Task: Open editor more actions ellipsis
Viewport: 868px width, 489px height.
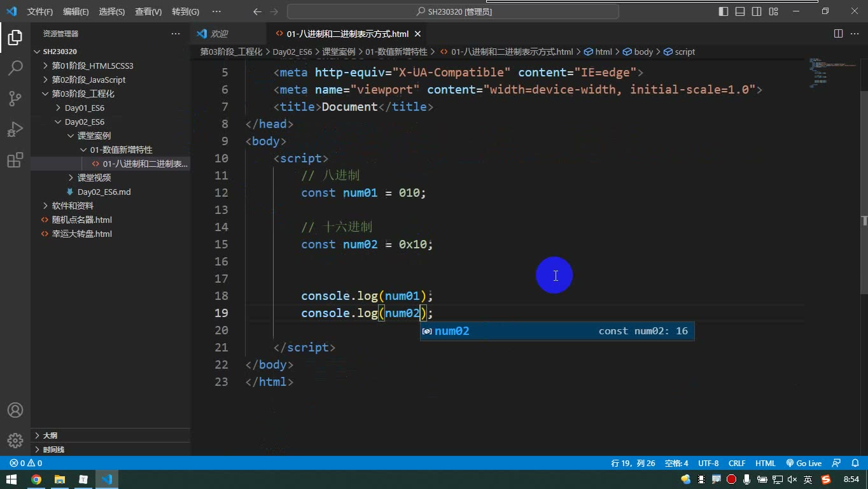Action: [855, 34]
